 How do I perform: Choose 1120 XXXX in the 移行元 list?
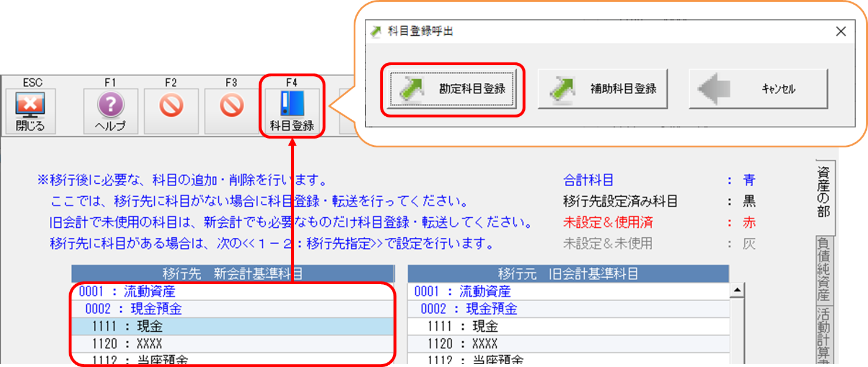point(568,344)
